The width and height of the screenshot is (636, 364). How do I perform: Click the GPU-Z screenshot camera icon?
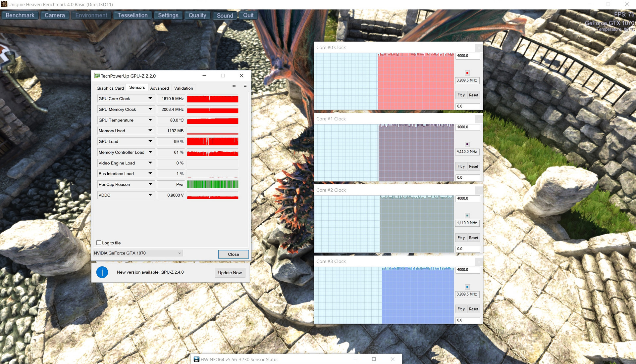234,86
